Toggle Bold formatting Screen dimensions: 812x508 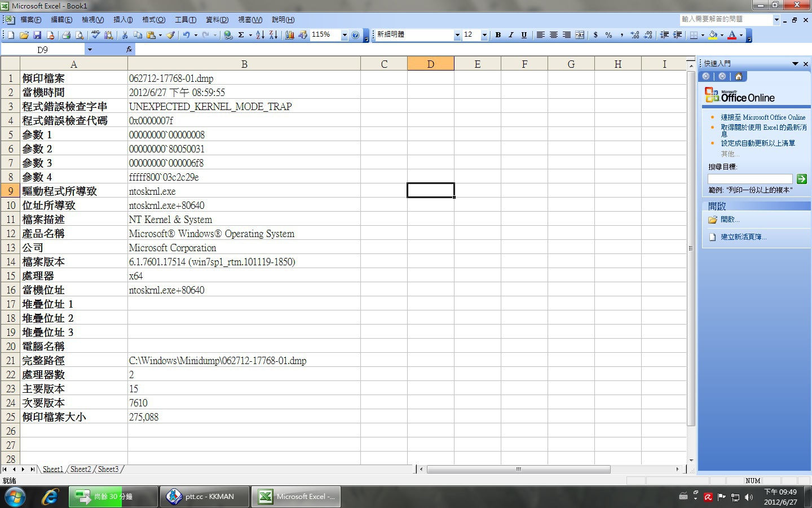pos(498,35)
